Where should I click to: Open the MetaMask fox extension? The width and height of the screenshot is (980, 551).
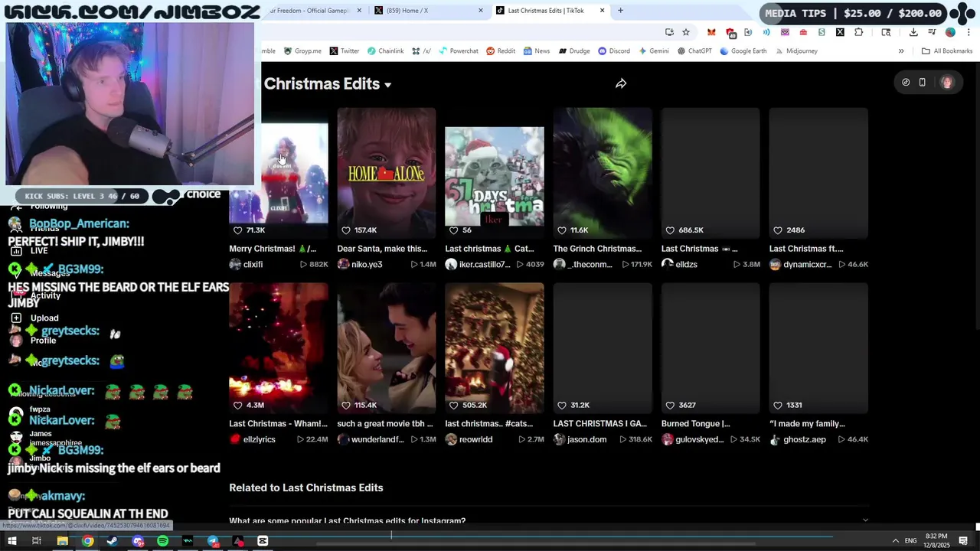711,32
